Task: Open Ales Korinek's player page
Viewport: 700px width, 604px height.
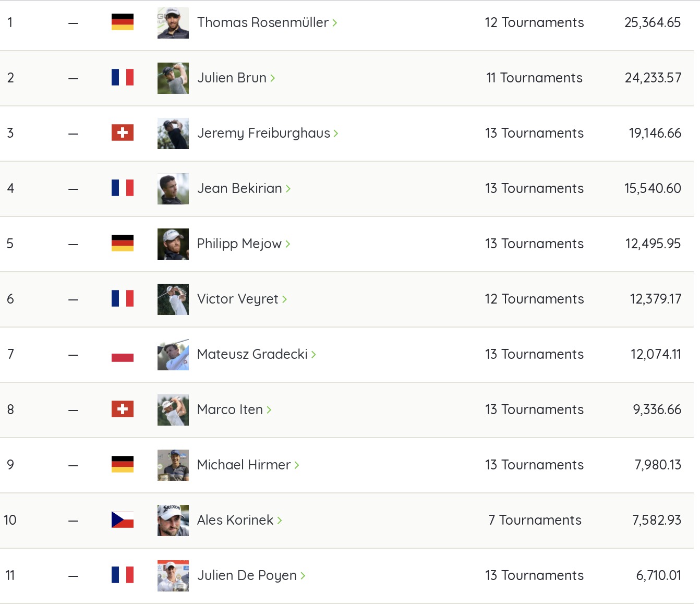Action: [239, 520]
